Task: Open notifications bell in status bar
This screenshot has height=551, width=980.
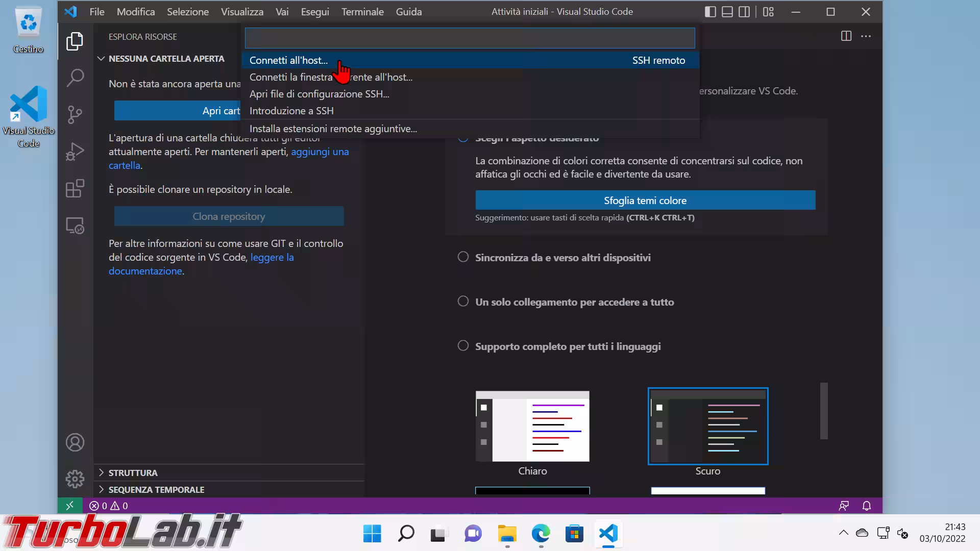Action: click(x=866, y=506)
